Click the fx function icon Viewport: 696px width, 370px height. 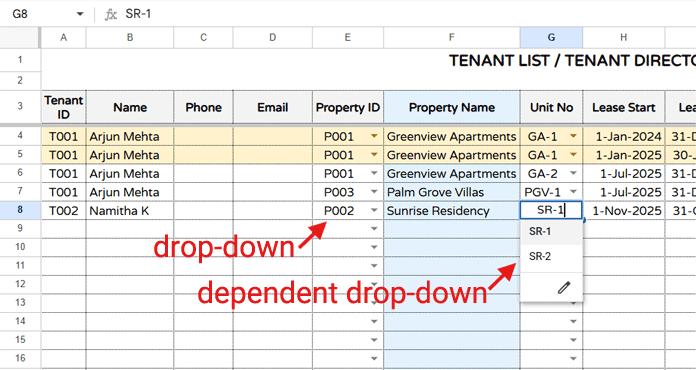pos(111,14)
